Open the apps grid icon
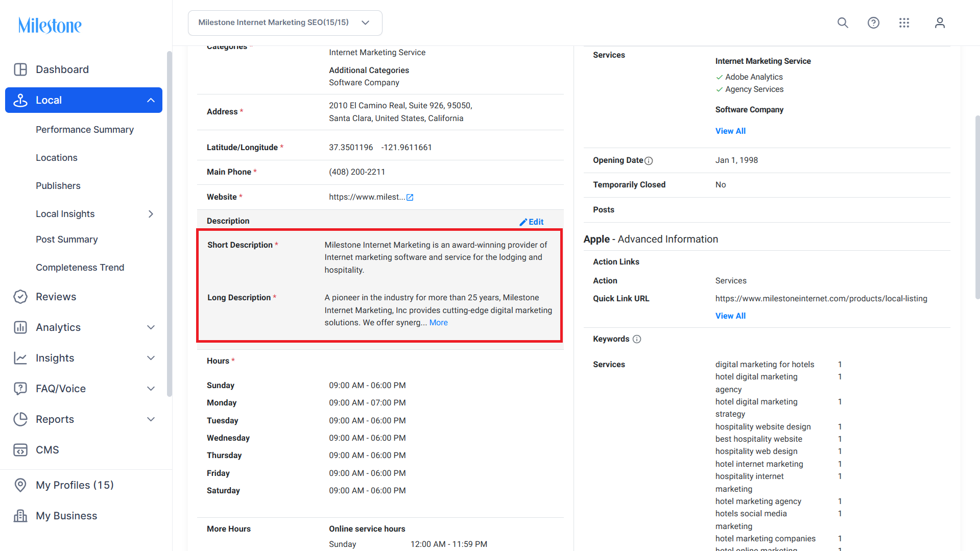 [904, 23]
